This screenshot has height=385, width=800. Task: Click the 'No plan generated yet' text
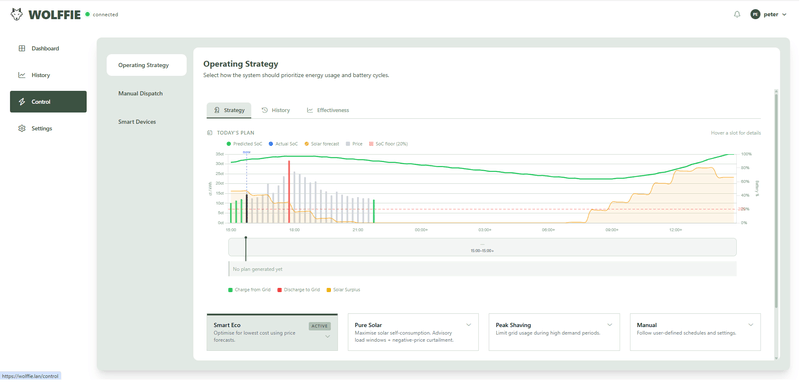(x=257, y=269)
